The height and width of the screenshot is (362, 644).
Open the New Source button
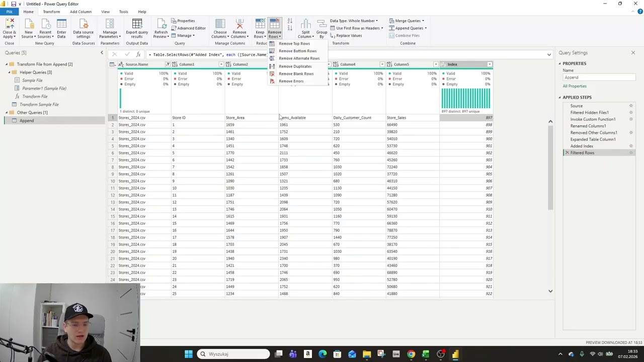click(x=29, y=29)
